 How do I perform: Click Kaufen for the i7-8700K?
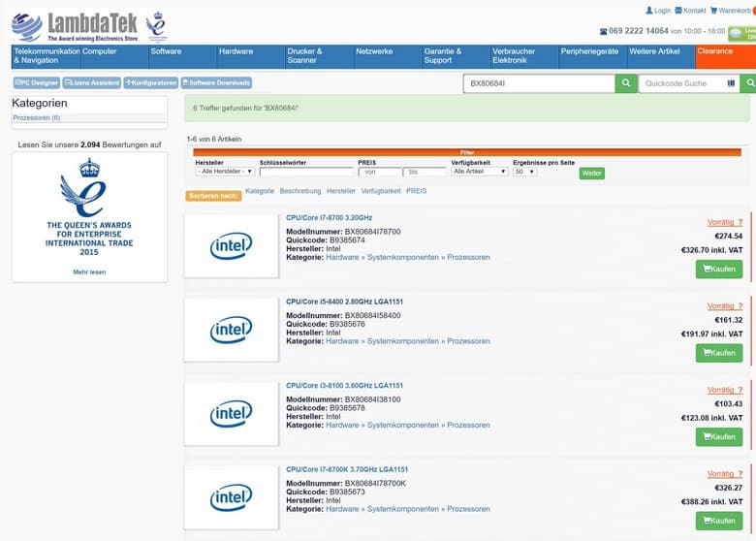(719, 521)
